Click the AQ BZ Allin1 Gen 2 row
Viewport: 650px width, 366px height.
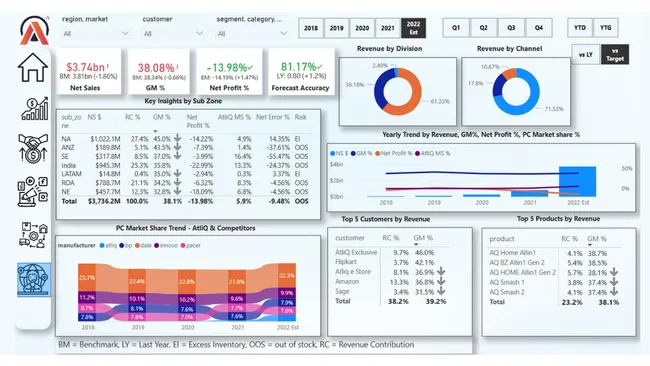554,263
